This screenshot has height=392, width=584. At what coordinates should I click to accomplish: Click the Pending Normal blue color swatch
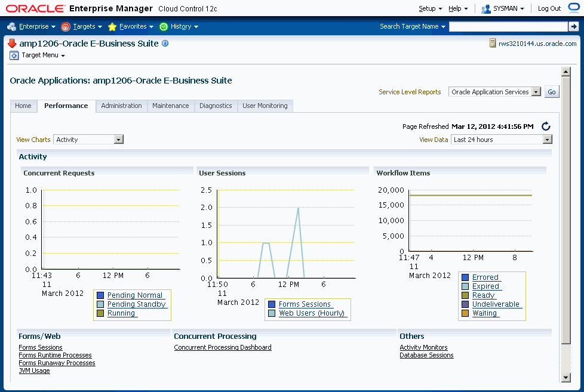point(100,295)
